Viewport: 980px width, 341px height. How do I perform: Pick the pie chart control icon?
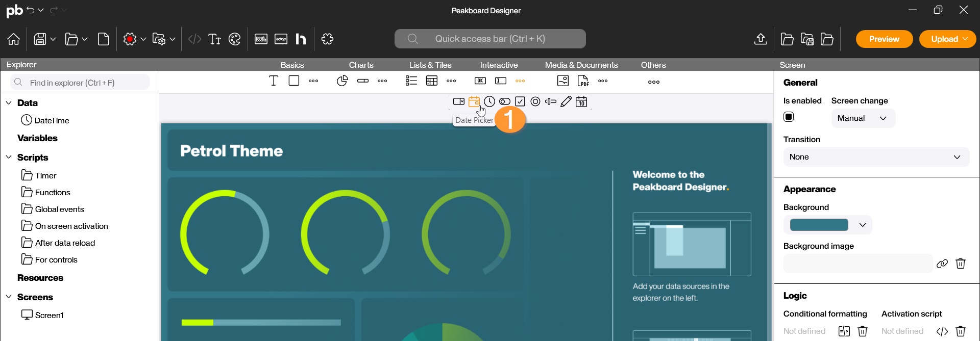pos(342,81)
